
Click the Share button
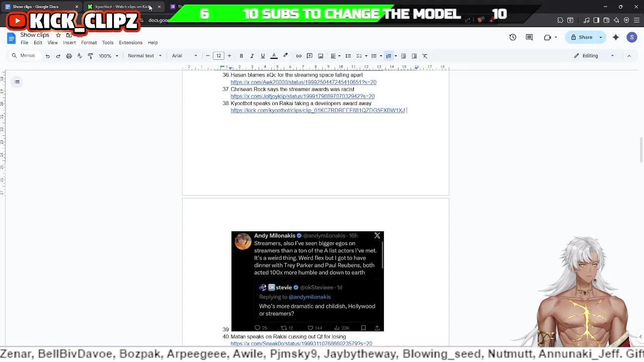[x=582, y=37]
